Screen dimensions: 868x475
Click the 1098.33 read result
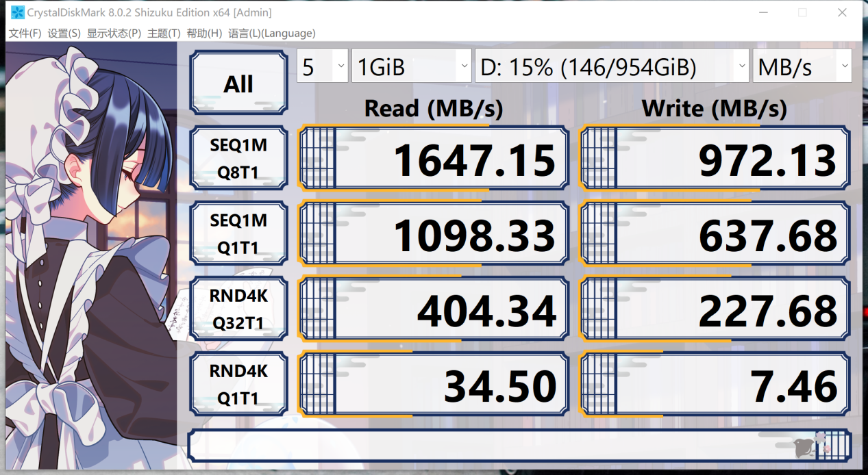(x=434, y=233)
